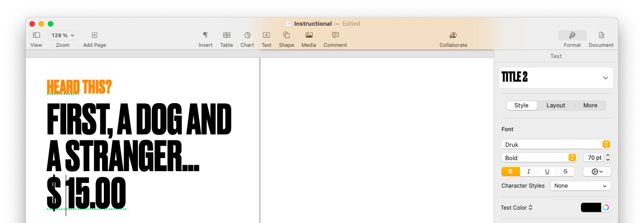This screenshot has width=644, height=223.
Task: Click the $ 15.00 price text
Action: coord(86,192)
